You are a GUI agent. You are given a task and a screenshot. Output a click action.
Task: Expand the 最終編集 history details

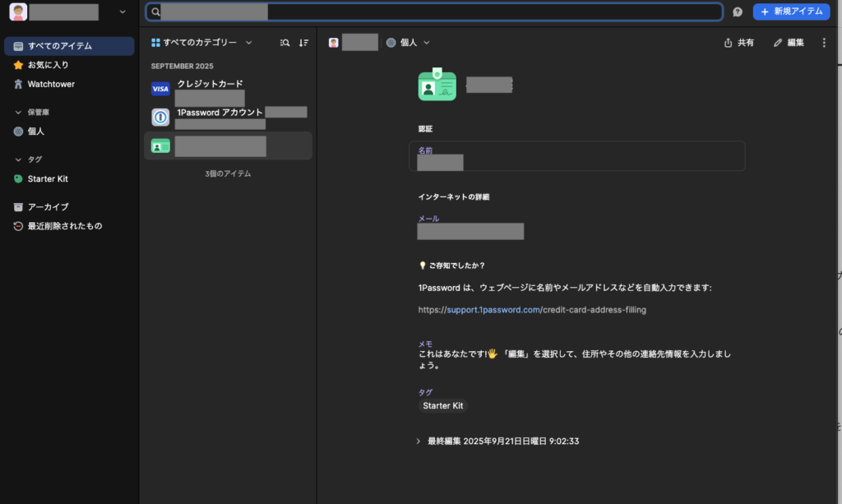tap(419, 442)
